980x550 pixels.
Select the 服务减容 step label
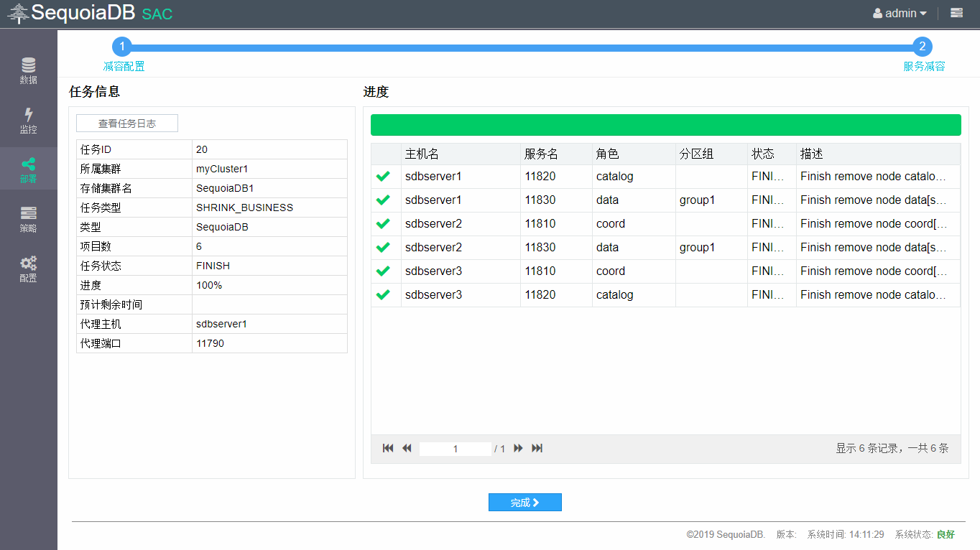[924, 66]
